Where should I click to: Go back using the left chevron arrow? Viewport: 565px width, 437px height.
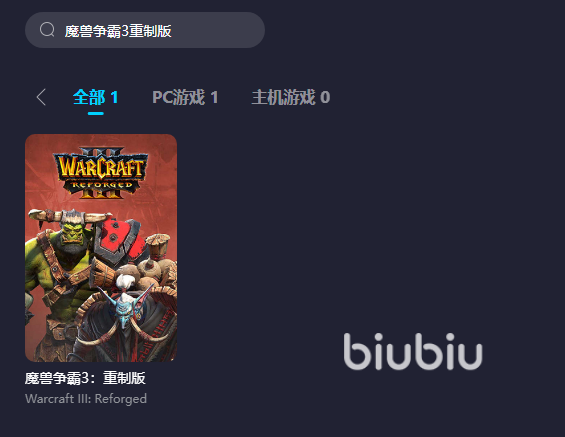tap(41, 97)
